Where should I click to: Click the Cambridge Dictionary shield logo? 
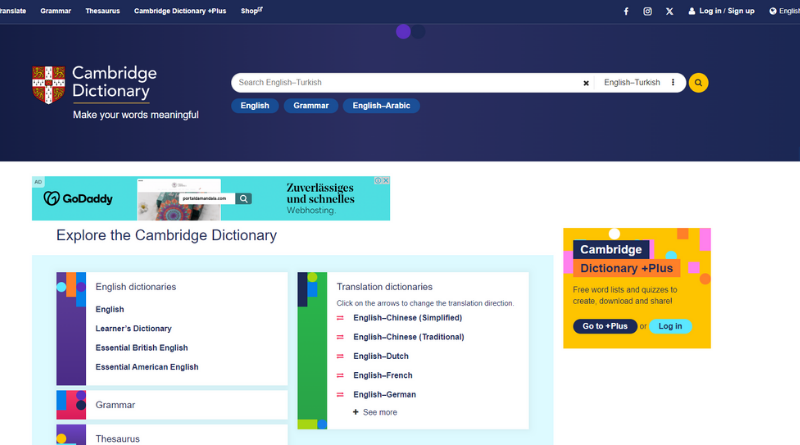click(x=48, y=85)
